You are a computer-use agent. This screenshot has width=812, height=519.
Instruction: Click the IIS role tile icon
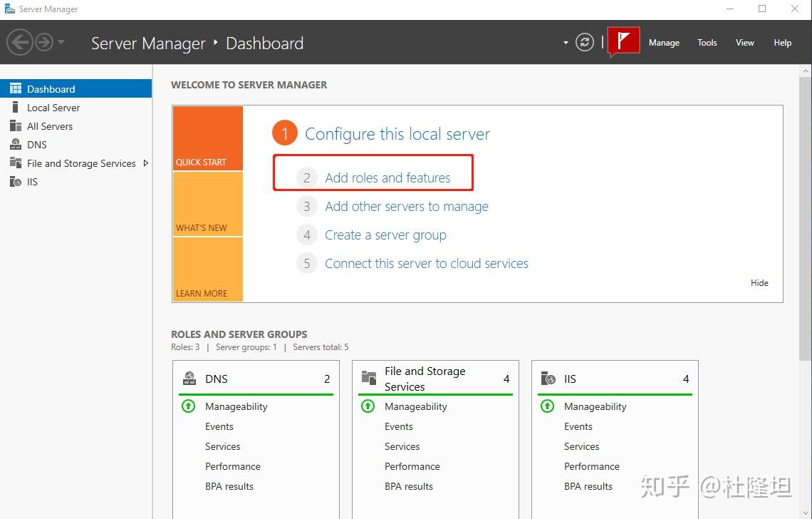tap(548, 379)
